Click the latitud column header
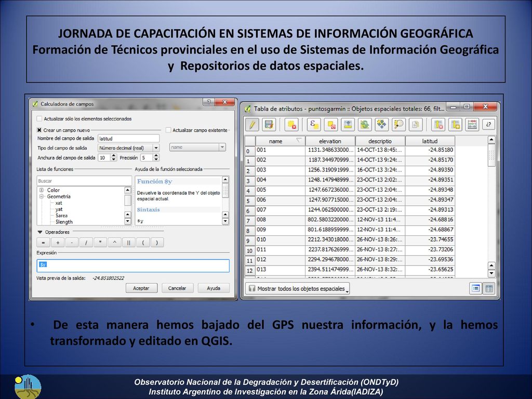The height and width of the screenshot is (399, 532). pyautogui.click(x=430, y=141)
